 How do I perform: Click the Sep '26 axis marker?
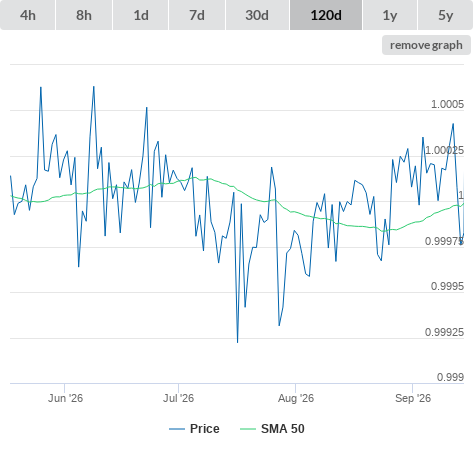tap(413, 398)
